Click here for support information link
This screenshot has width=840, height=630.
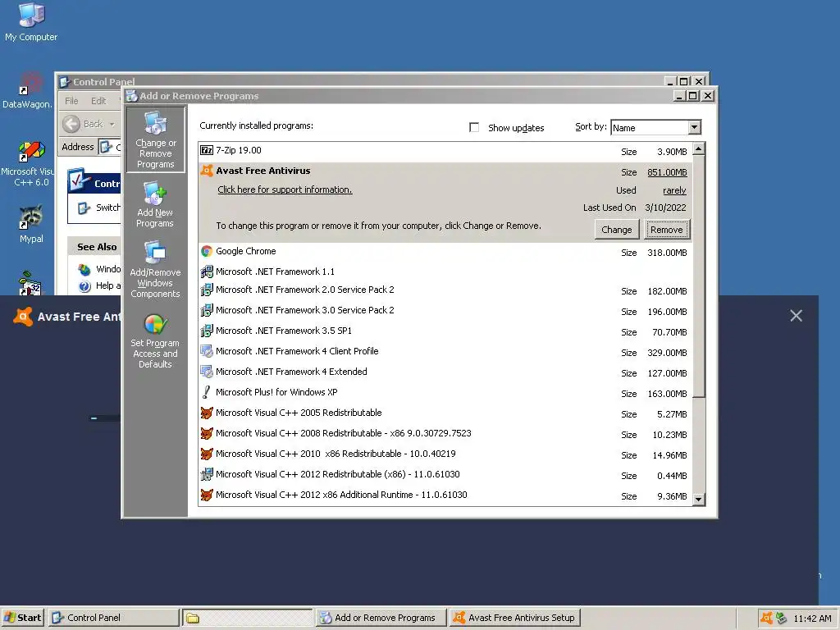(285, 189)
